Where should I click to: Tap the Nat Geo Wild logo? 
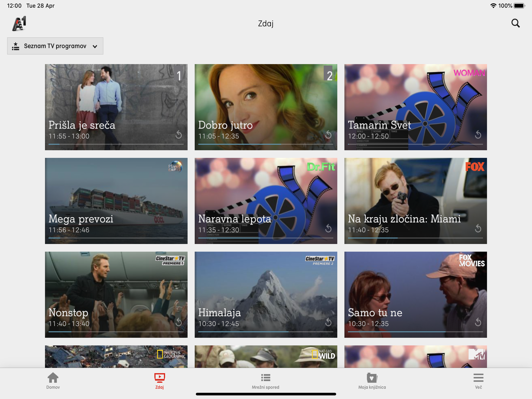(323, 354)
